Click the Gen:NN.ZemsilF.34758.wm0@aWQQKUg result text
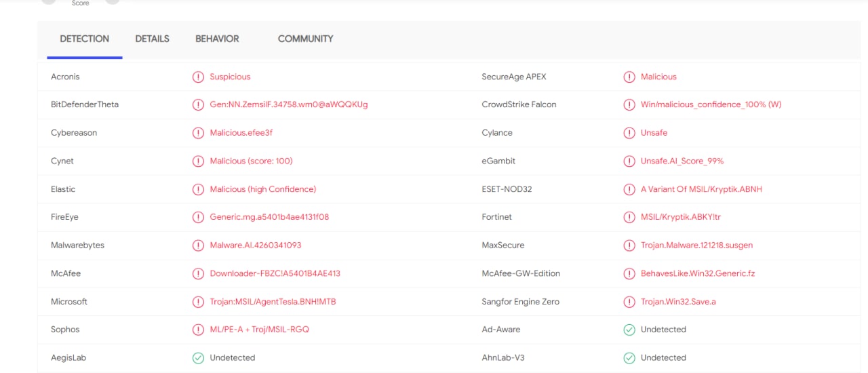The height and width of the screenshot is (373, 868). coord(289,104)
